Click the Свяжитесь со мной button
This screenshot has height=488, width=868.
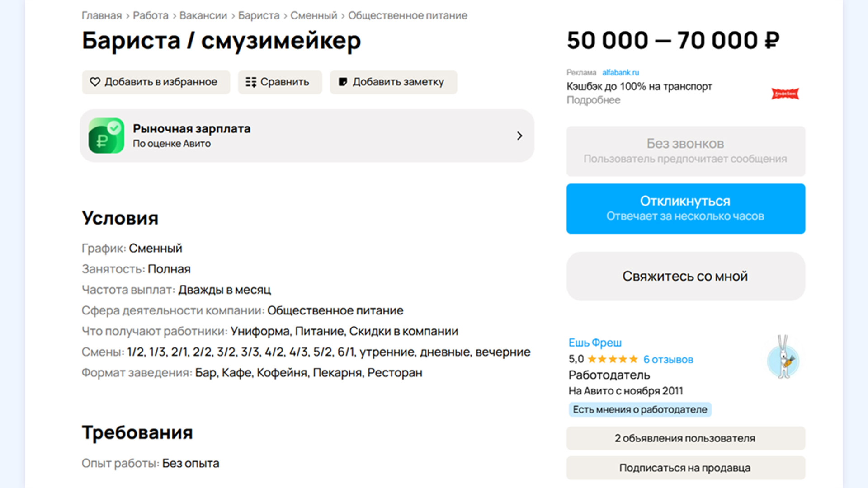tap(685, 276)
